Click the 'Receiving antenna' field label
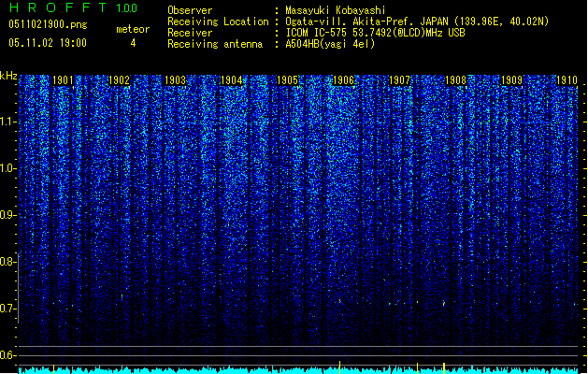The image size is (588, 374). 215,44
